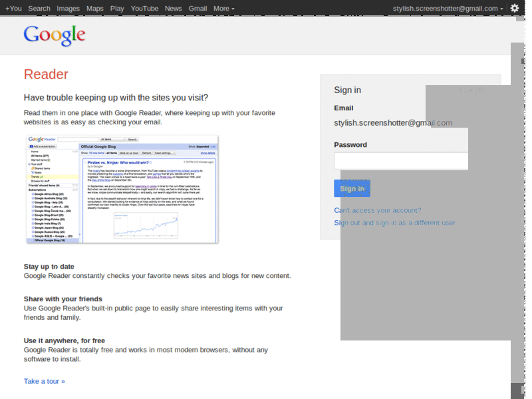Click the stylish.screenshotter@gmail.com email under Email label
Screen dimensions: 532x399
coord(393,123)
